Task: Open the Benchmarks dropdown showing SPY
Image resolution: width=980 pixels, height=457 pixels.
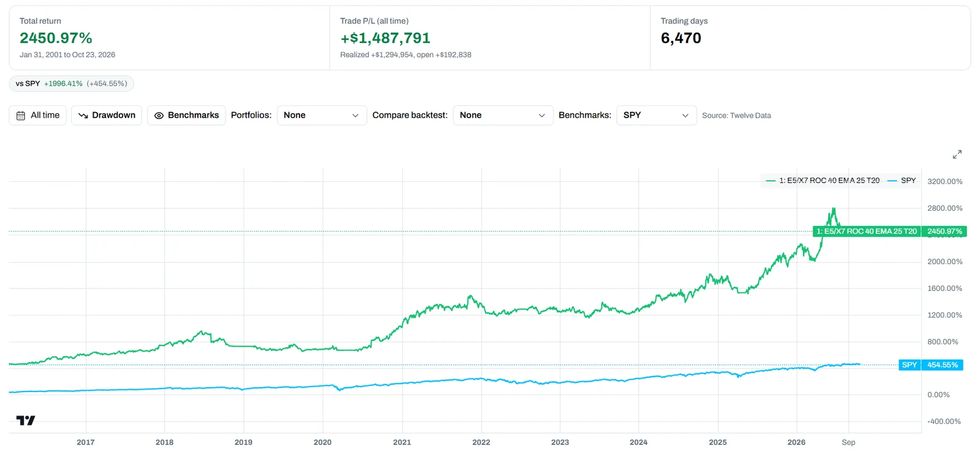Action: coord(656,115)
